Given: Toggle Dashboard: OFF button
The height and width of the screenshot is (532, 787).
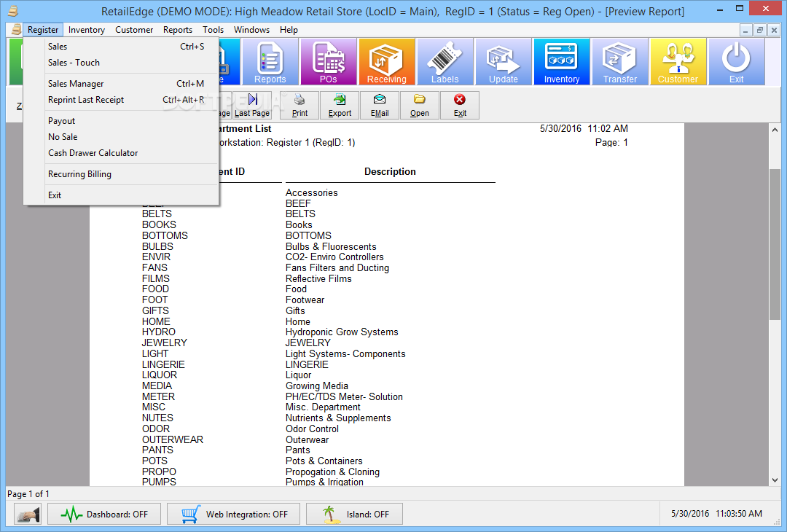Looking at the screenshot, I should (104, 514).
